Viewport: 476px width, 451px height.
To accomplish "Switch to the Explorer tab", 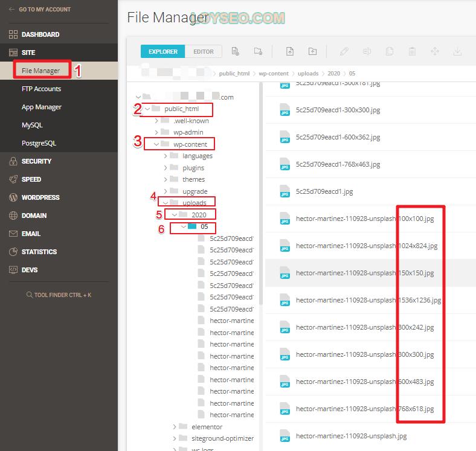I will coord(163,51).
